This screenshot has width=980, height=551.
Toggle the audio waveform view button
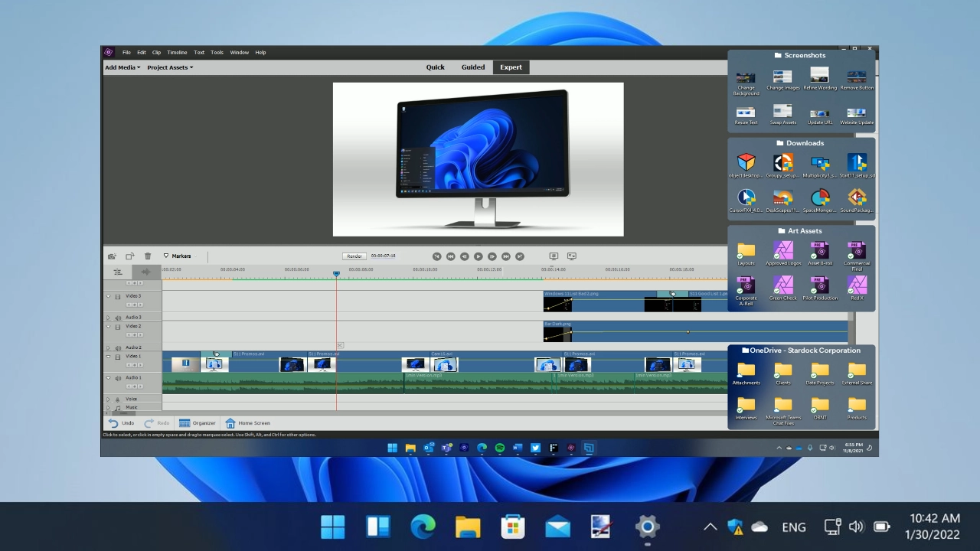pos(145,272)
